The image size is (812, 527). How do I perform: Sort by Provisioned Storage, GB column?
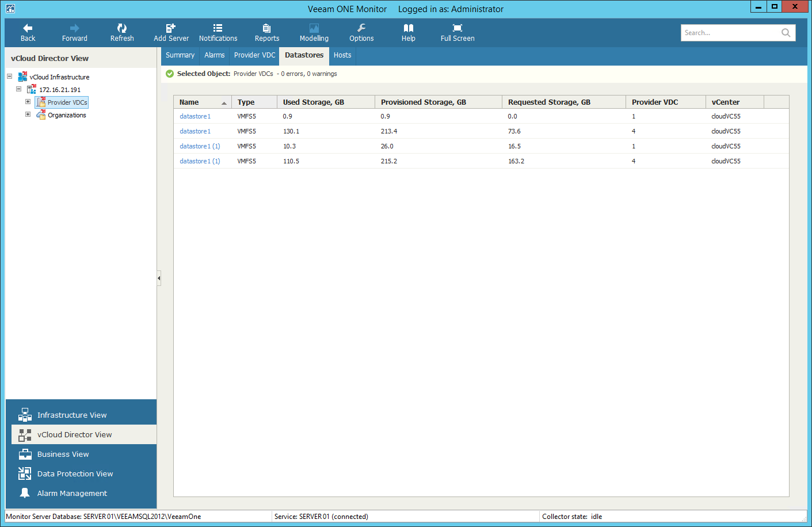(439, 102)
